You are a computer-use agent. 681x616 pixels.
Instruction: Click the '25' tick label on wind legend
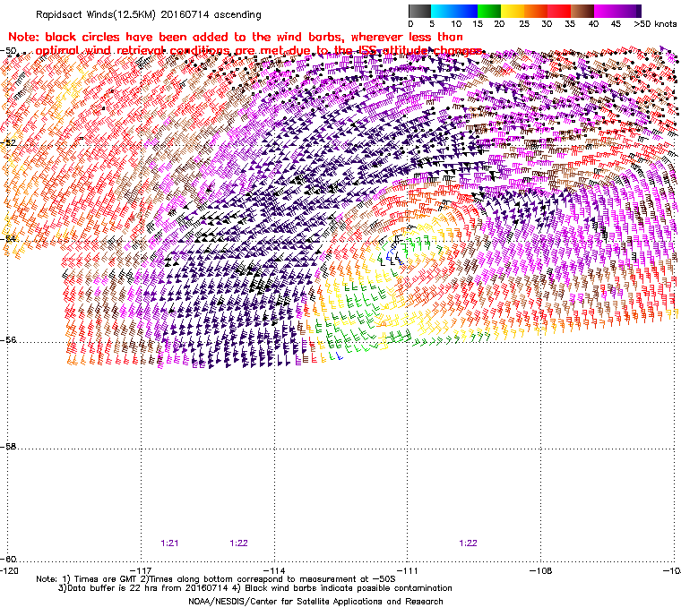pos(524,24)
